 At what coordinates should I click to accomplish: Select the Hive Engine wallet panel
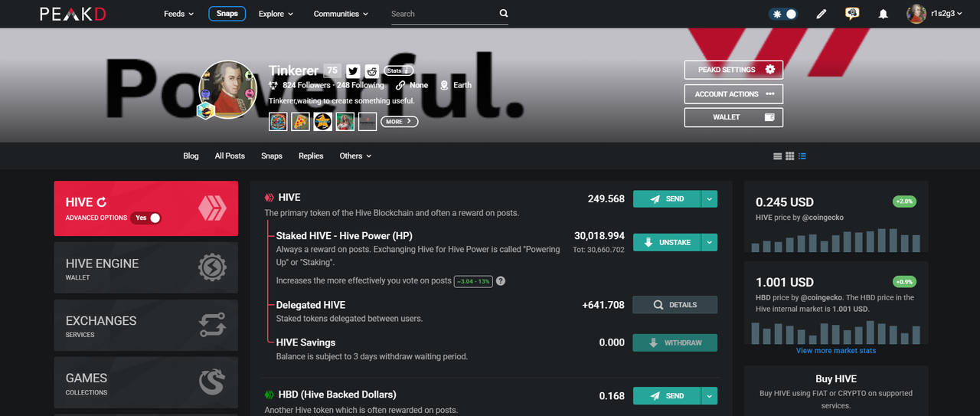pyautogui.click(x=146, y=268)
